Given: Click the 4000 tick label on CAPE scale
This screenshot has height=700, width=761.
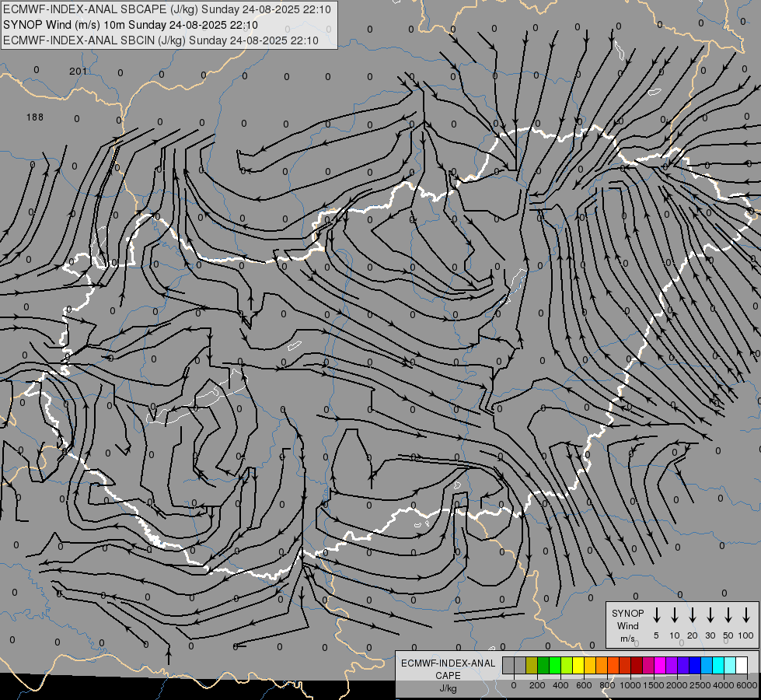Looking at the screenshot, I should [723, 685].
